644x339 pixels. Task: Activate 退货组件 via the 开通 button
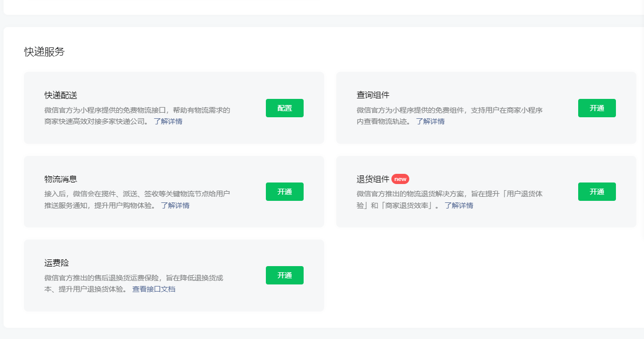597,192
